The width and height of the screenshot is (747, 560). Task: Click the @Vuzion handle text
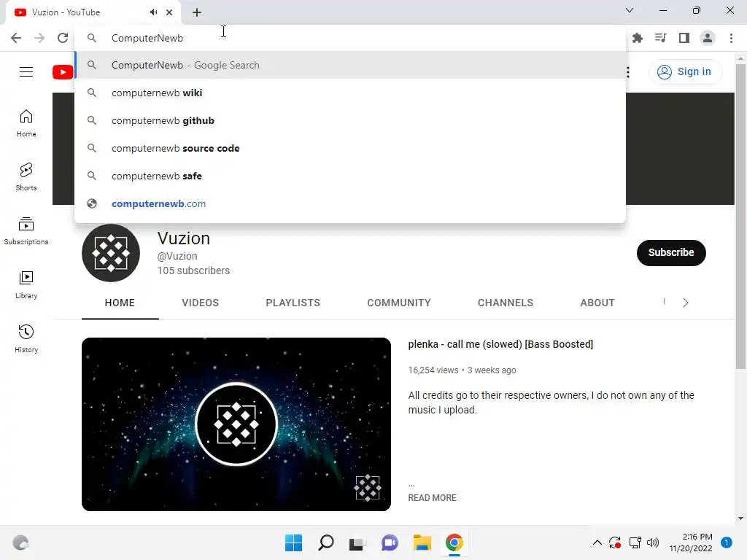coord(177,256)
